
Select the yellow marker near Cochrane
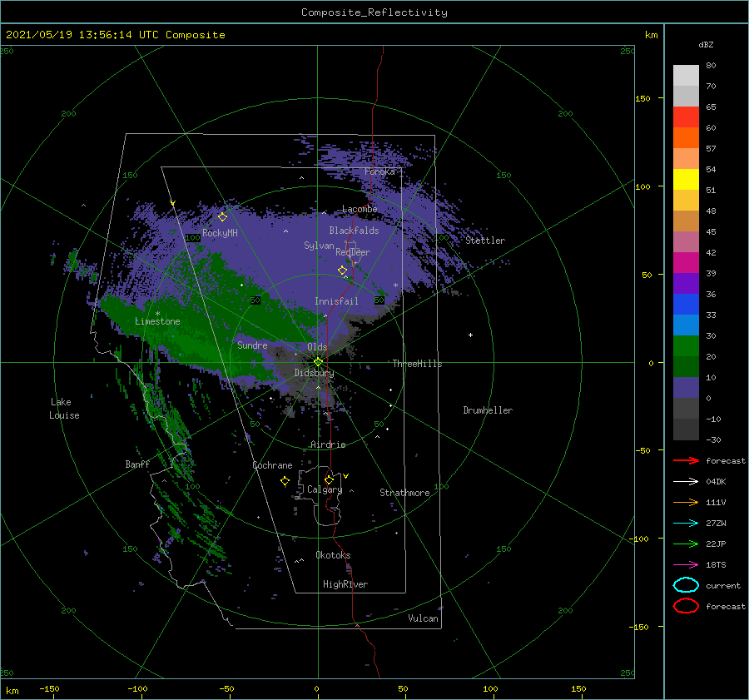[285, 481]
